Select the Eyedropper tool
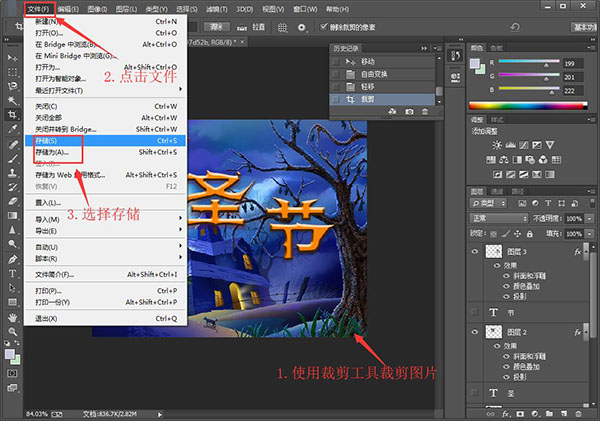The height and width of the screenshot is (421, 600). [x=12, y=129]
